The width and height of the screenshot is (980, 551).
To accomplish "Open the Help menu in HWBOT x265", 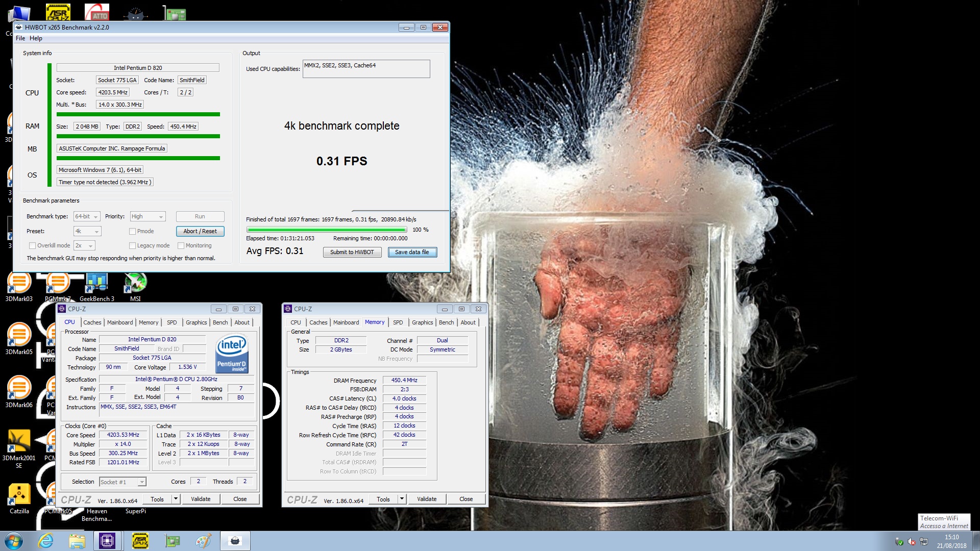I will [36, 38].
